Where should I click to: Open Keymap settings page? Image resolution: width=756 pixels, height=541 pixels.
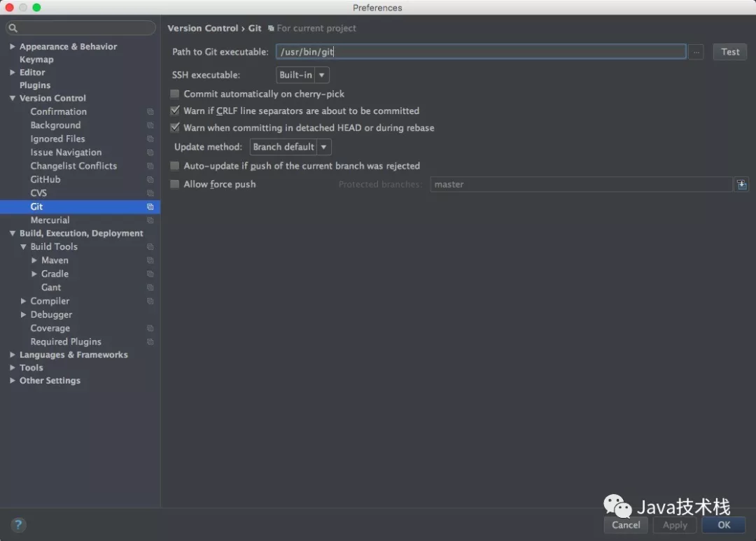[x=36, y=59]
